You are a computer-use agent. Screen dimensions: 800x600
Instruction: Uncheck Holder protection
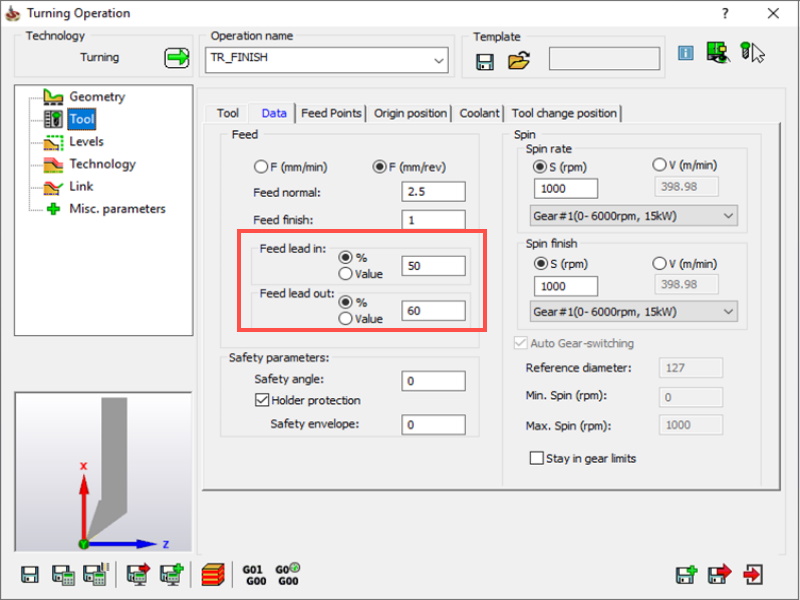(x=261, y=402)
